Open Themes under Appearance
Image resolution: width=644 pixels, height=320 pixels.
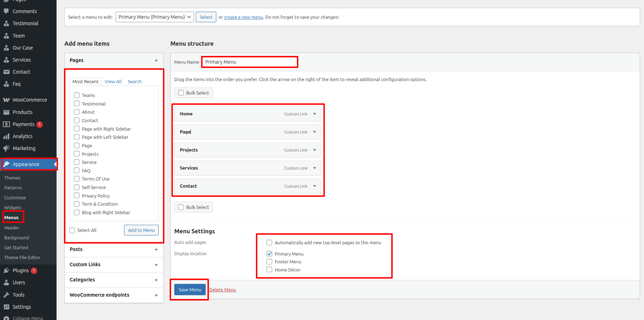pyautogui.click(x=12, y=178)
